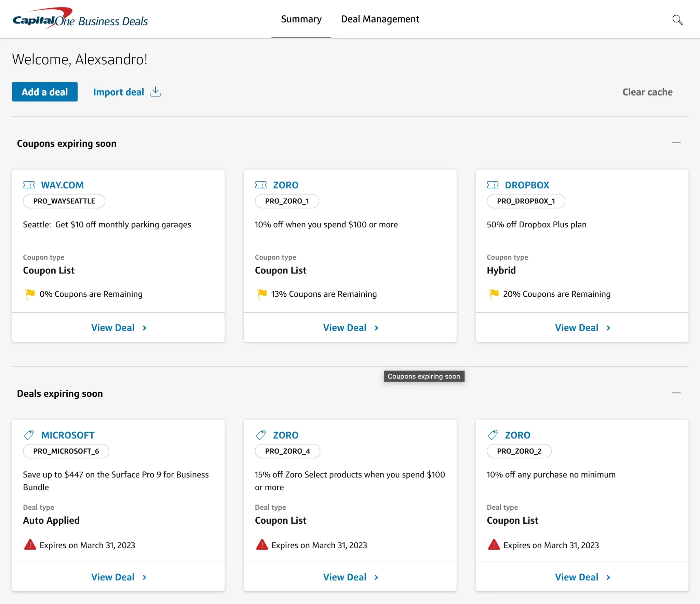Click the 'Coupons expiring soon' section heading
Image resolution: width=700 pixels, height=604 pixels.
67,143
